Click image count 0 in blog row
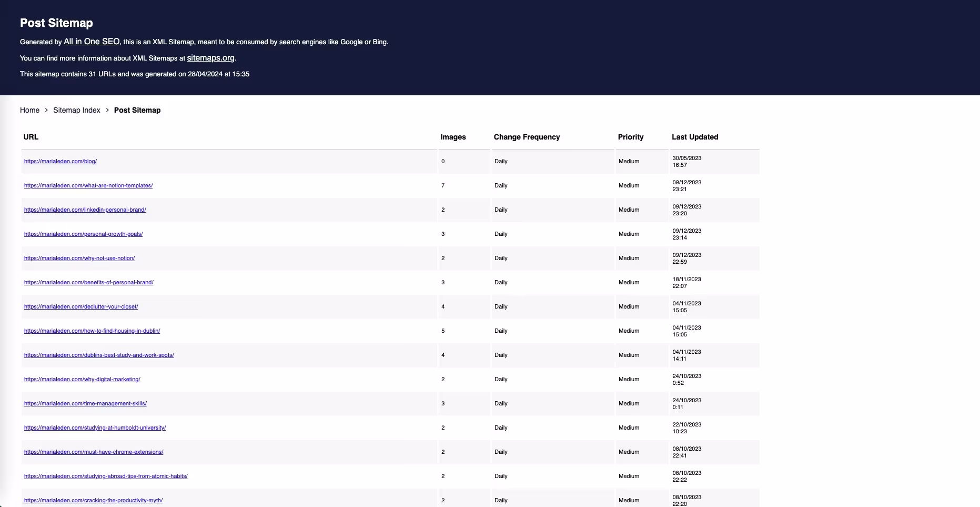 [x=443, y=161]
